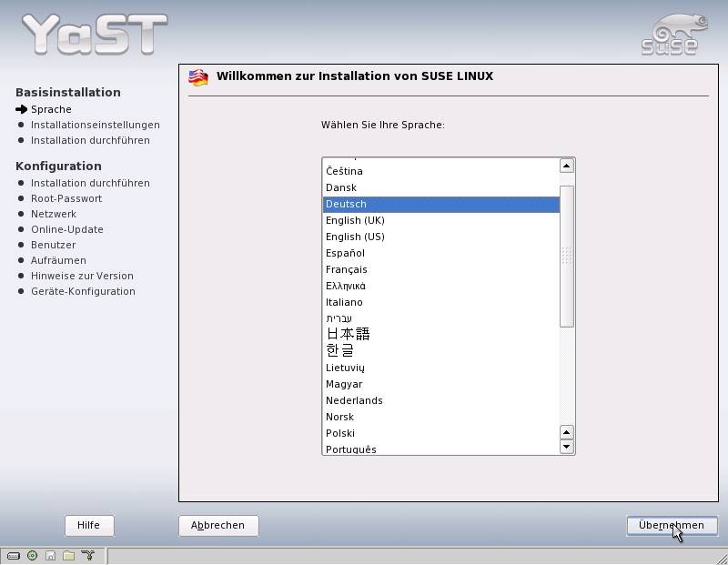Click the Abbrechen button
The image size is (728, 565).
coord(218,526)
